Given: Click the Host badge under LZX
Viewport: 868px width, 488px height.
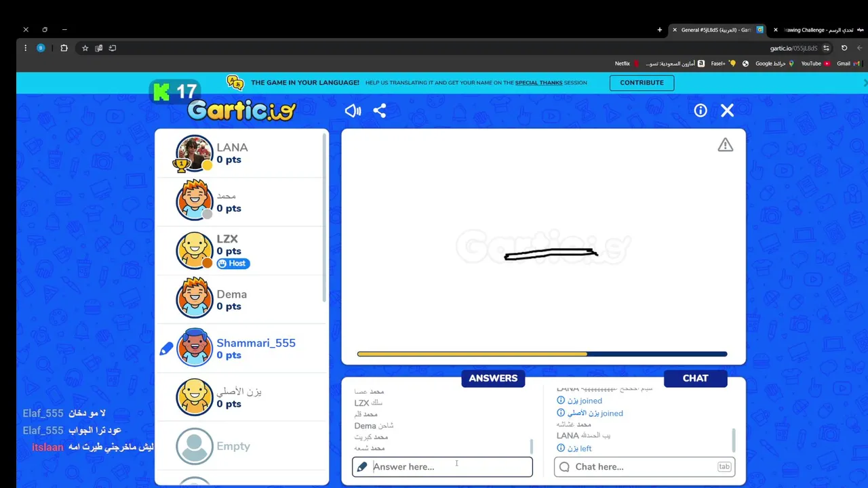Looking at the screenshot, I should (x=233, y=263).
